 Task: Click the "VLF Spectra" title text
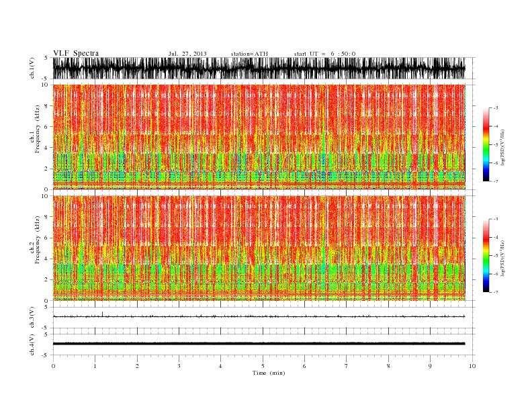click(76, 53)
